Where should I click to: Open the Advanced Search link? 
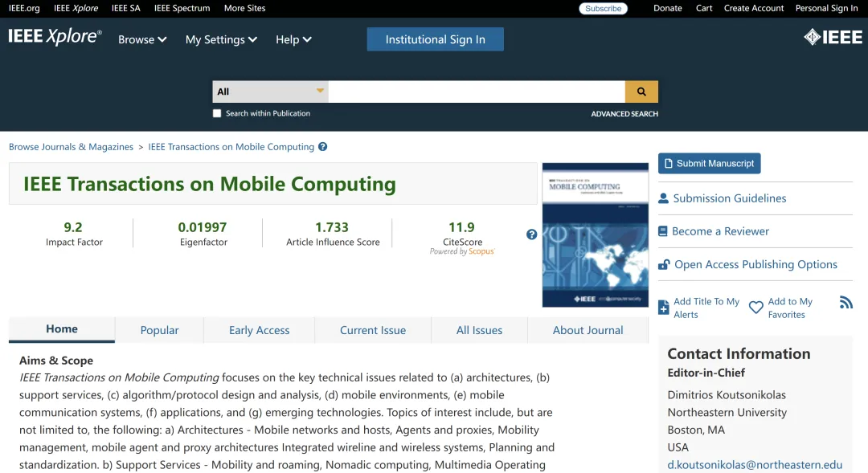624,114
